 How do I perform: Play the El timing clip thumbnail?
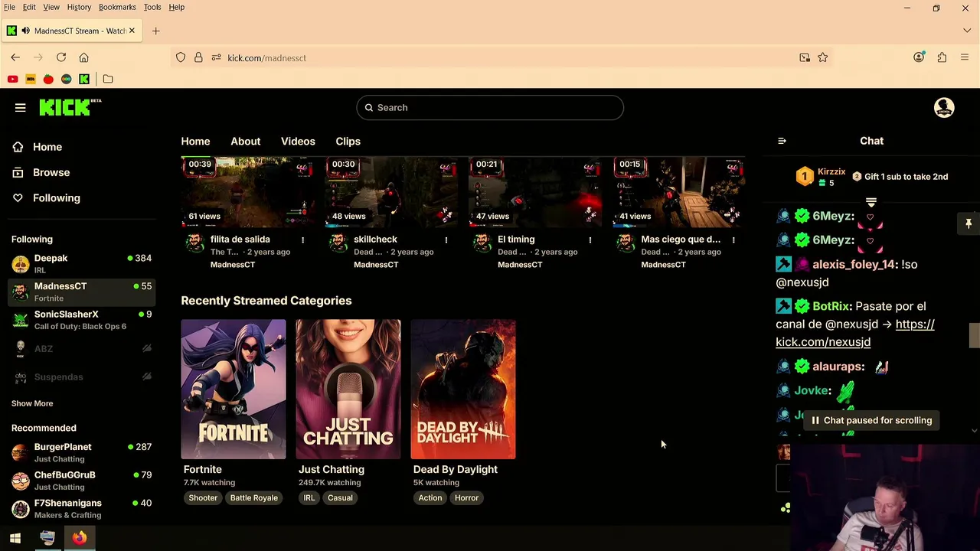(535, 192)
